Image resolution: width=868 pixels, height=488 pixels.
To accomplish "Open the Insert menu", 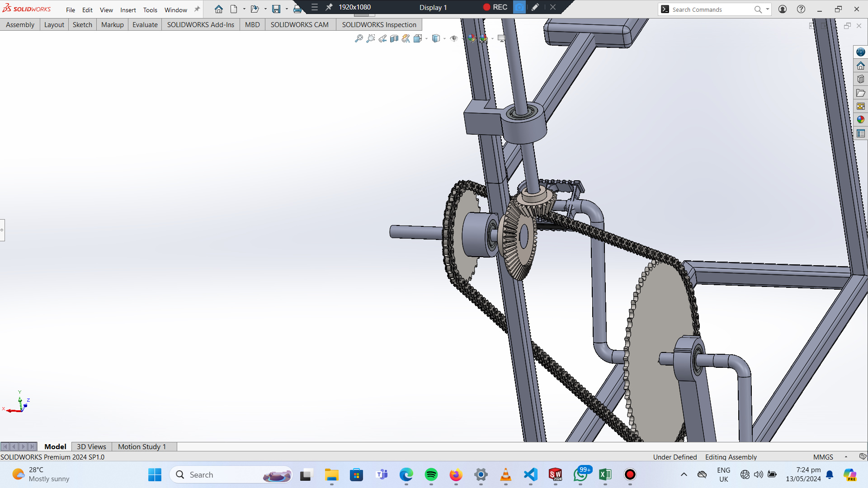I will pos(128,10).
